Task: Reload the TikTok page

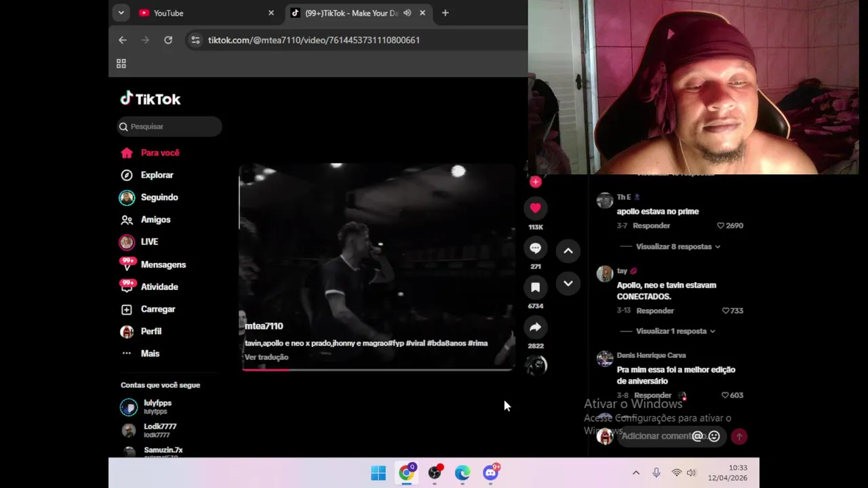Action: tap(168, 40)
